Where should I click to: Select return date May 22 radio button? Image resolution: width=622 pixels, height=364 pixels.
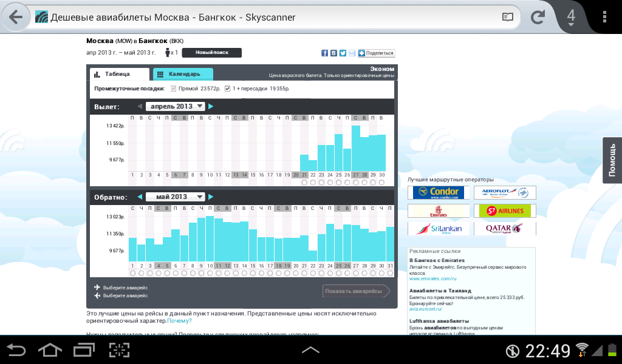(313, 273)
